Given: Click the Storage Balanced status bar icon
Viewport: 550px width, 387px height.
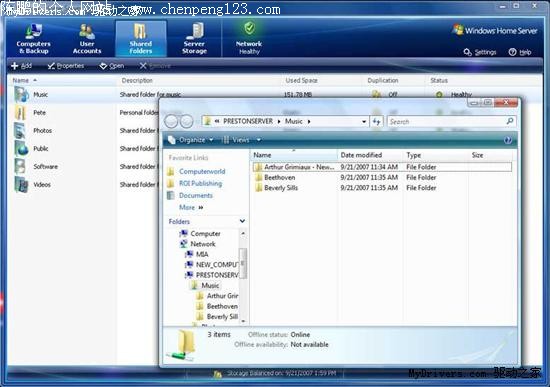Looking at the screenshot, I should pyautogui.click(x=217, y=374).
